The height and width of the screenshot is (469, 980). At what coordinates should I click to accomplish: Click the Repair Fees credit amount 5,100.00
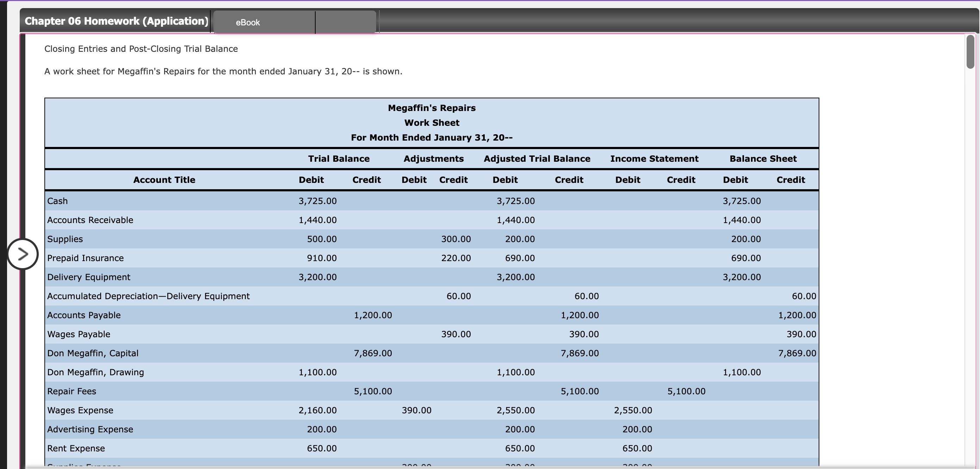(x=372, y=391)
